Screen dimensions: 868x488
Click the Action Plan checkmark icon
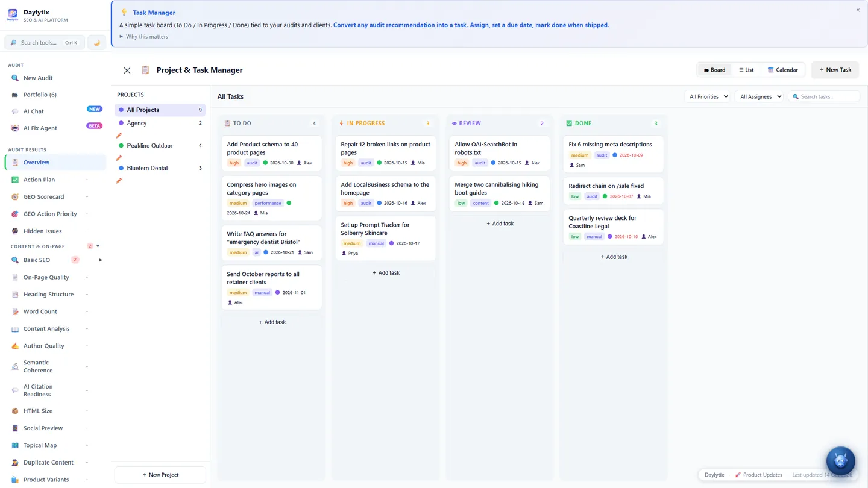15,180
